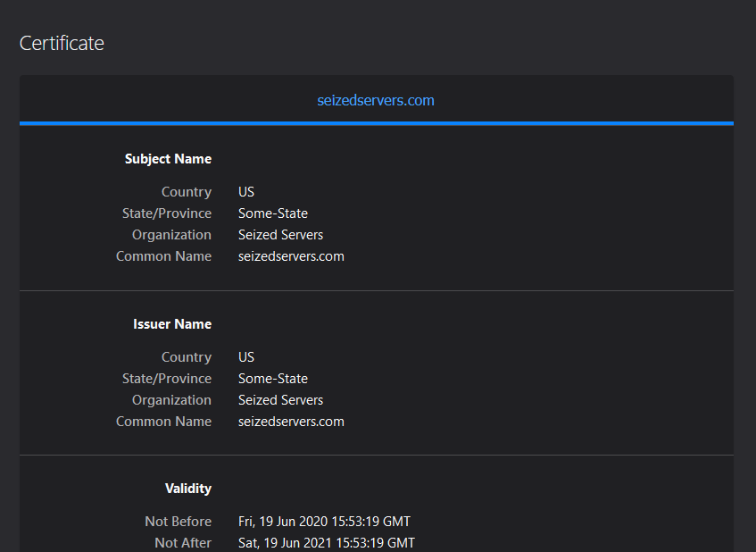Select Issuer Country value US
756x552 pixels.
coord(245,357)
